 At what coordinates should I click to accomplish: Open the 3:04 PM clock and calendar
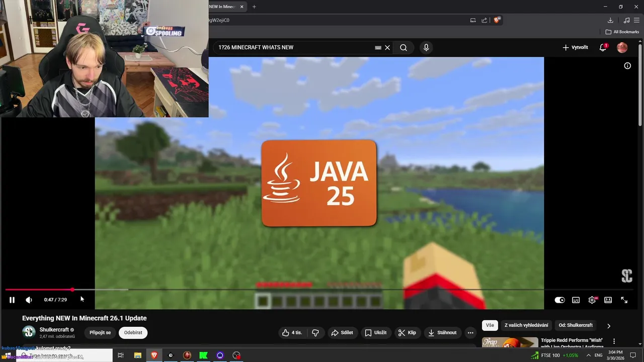(x=615, y=355)
